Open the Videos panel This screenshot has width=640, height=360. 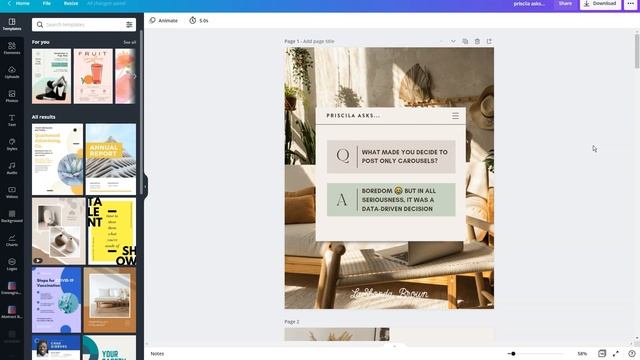12,192
